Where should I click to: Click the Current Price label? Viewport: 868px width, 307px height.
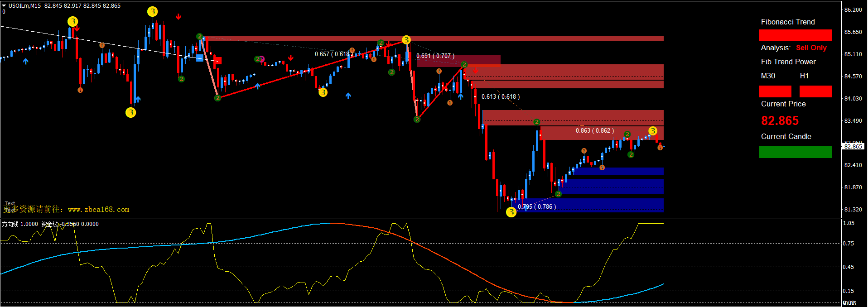coord(783,104)
